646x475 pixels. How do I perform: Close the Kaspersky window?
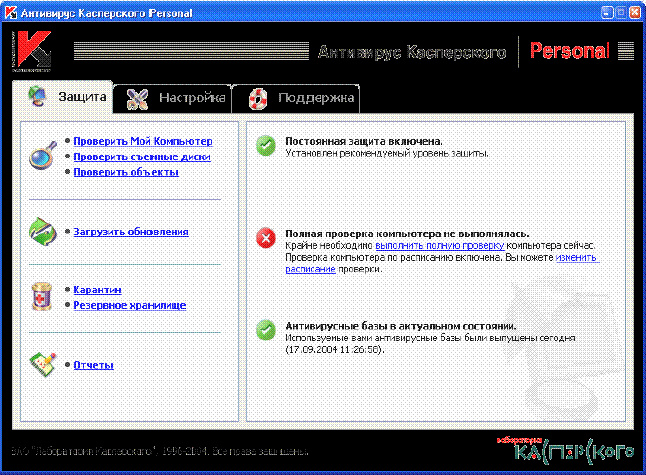click(634, 12)
